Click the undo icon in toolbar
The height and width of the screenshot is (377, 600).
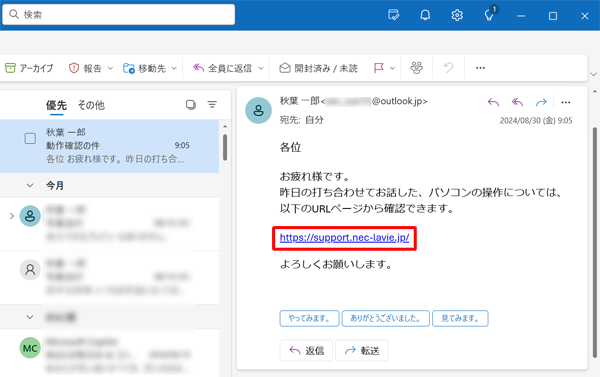tap(448, 68)
